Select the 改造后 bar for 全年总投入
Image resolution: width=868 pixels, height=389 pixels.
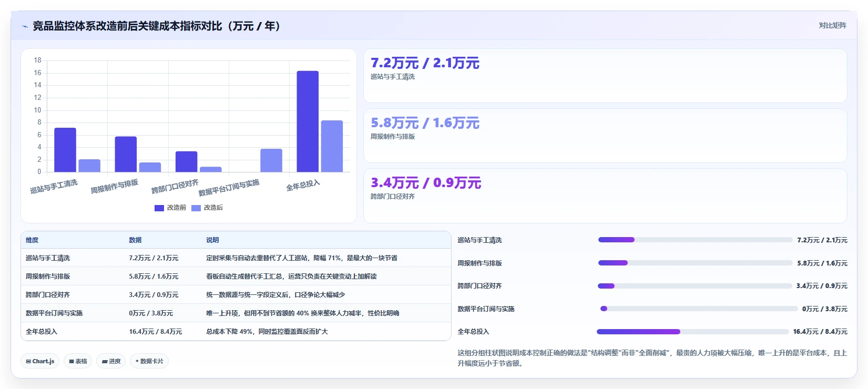(332, 146)
